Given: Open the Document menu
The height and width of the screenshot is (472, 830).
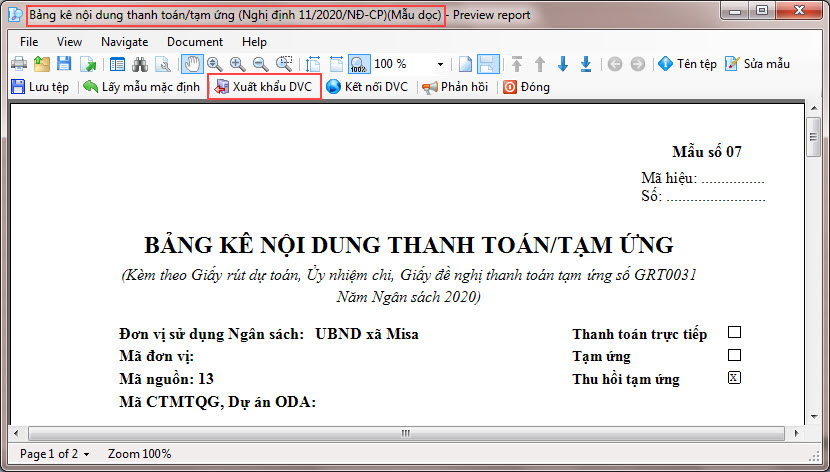Looking at the screenshot, I should [195, 42].
